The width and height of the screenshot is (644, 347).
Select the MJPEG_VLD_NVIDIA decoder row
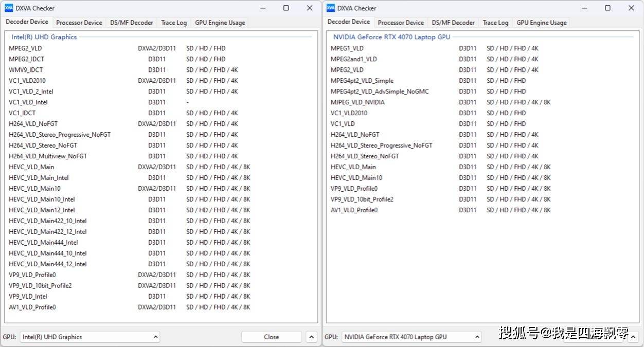tap(482, 102)
